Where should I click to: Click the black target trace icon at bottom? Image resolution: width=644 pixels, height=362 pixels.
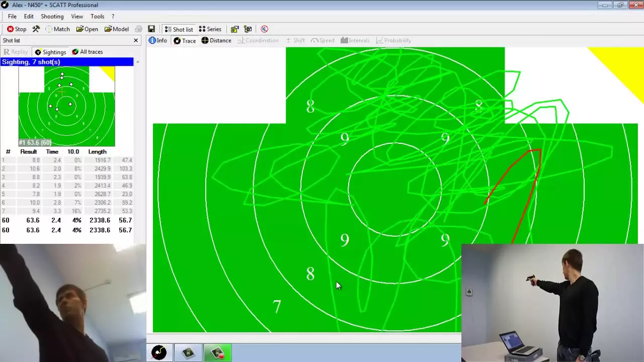(159, 353)
